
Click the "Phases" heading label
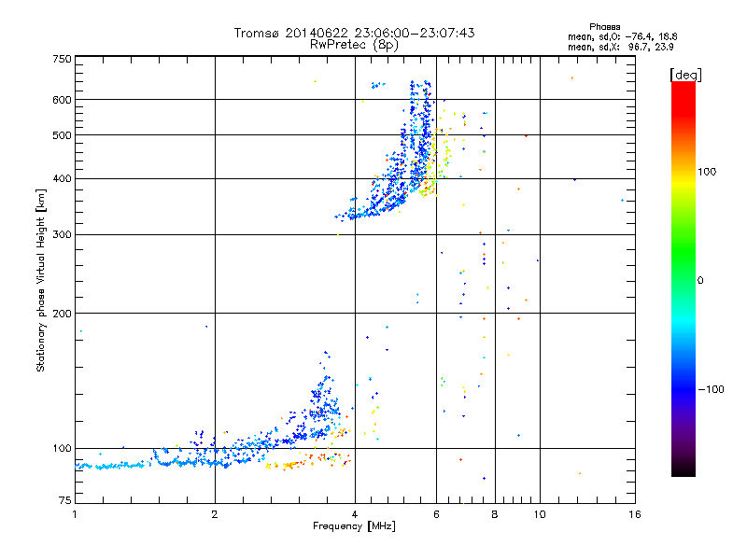(604, 27)
